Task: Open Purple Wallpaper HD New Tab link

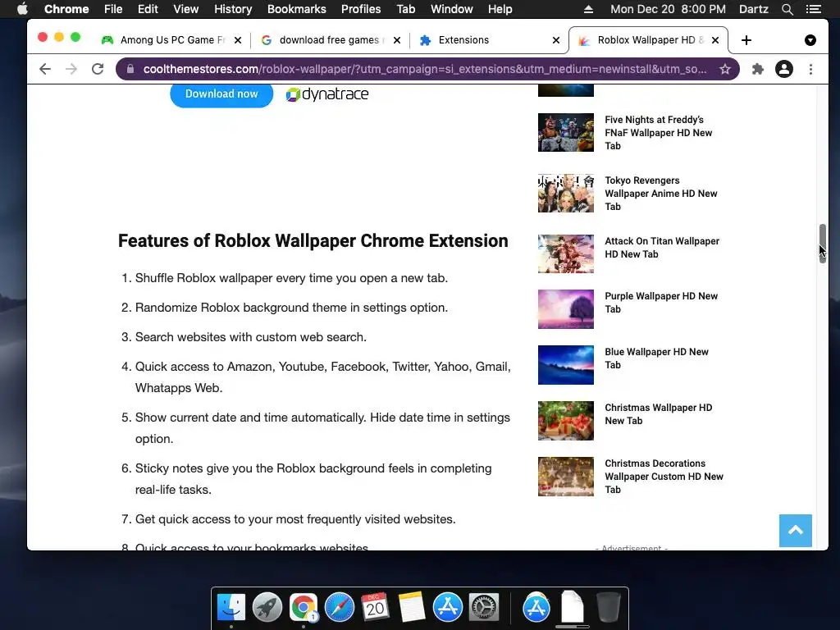Action: [x=661, y=303]
